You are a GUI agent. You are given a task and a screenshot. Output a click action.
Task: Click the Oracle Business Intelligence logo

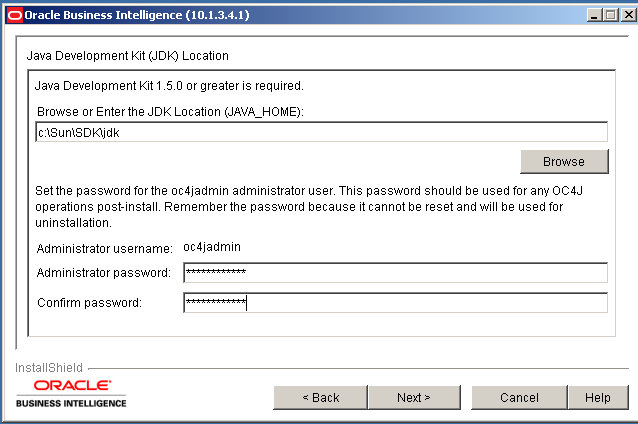click(x=71, y=393)
